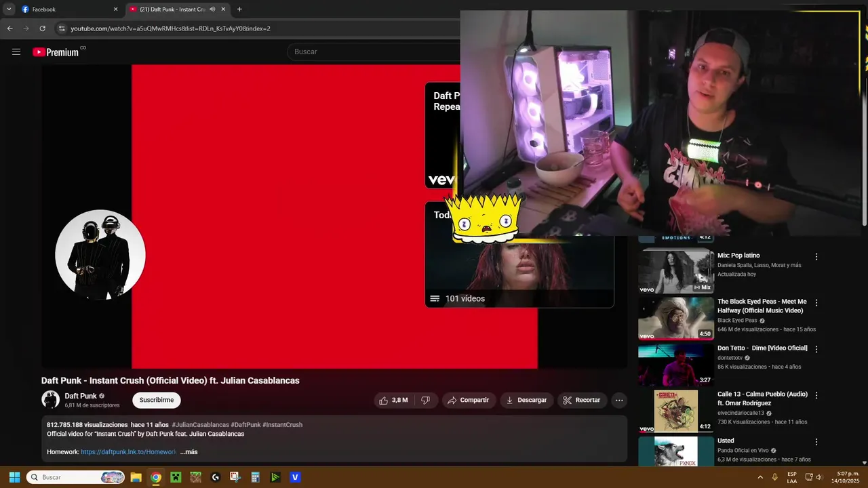Image resolution: width=868 pixels, height=488 pixels.
Task: Open site information icon in address bar
Action: point(62,28)
